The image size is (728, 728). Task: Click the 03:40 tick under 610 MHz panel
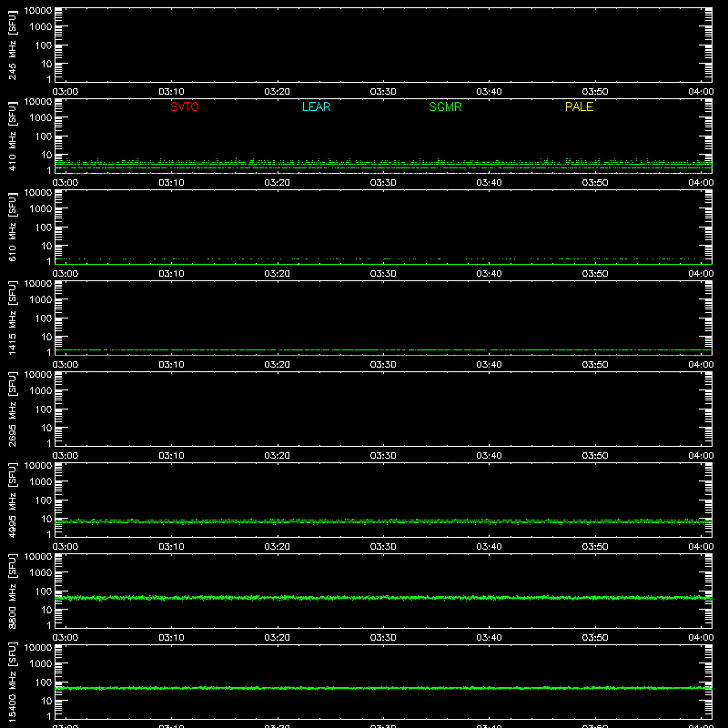489,274
